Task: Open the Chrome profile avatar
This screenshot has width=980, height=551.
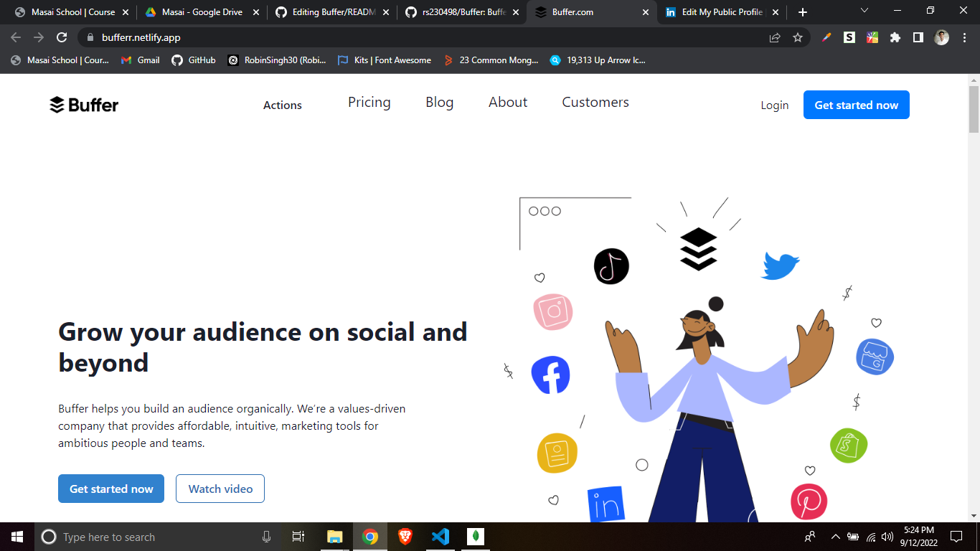Action: (941, 37)
